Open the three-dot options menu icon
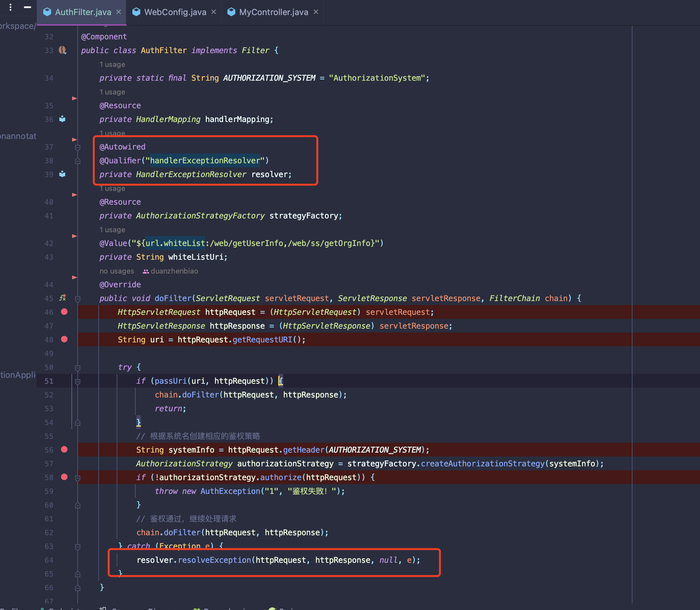The image size is (700, 610). tap(10, 7)
